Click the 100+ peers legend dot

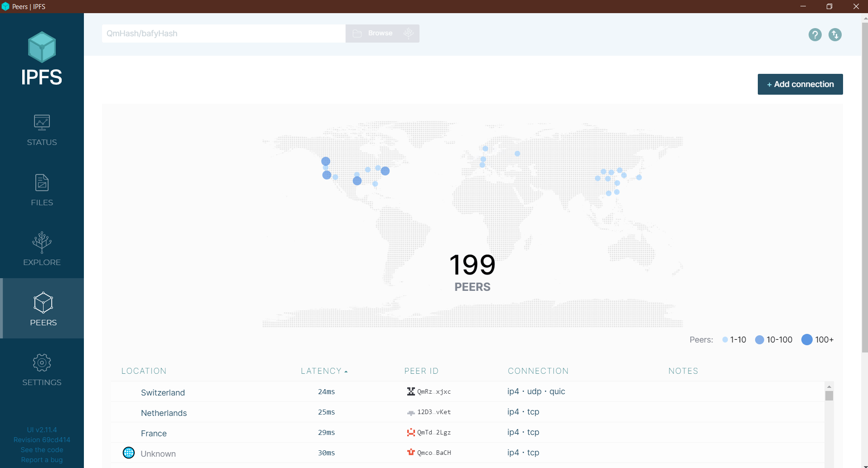click(807, 340)
